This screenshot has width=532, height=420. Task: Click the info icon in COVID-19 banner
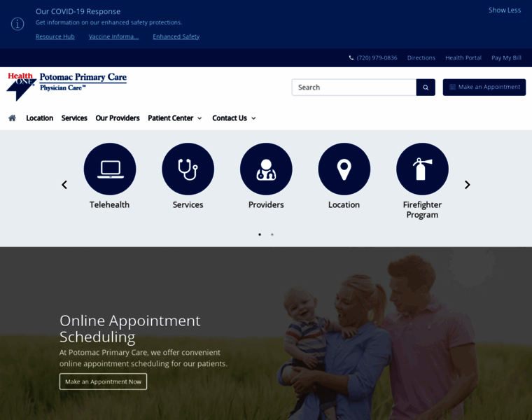tap(17, 24)
